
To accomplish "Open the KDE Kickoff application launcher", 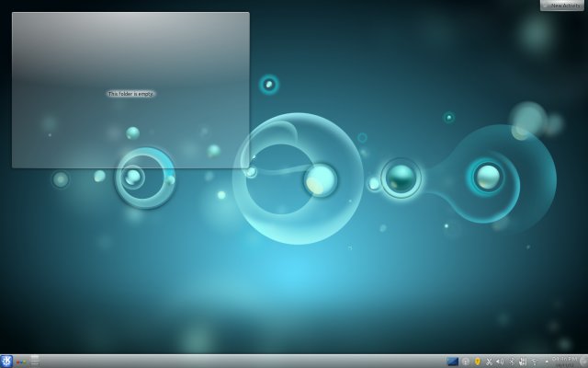I will [x=6, y=362].
